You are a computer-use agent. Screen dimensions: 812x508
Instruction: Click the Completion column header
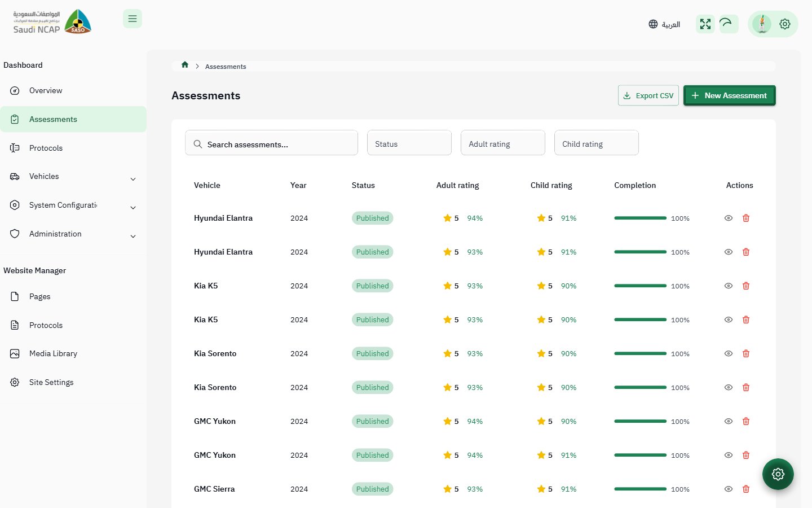(635, 185)
